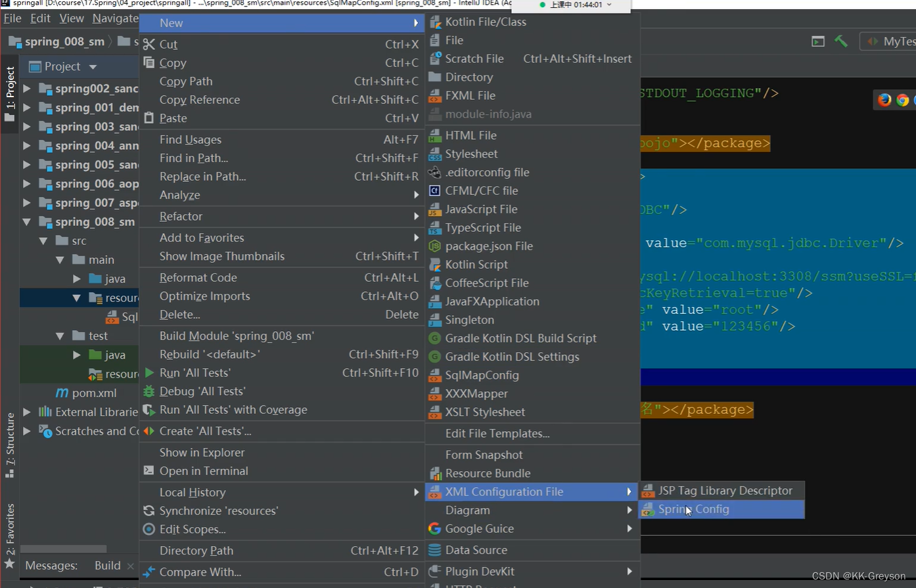Click the build hammer icon in toolbar
The height and width of the screenshot is (588, 916).
click(841, 41)
